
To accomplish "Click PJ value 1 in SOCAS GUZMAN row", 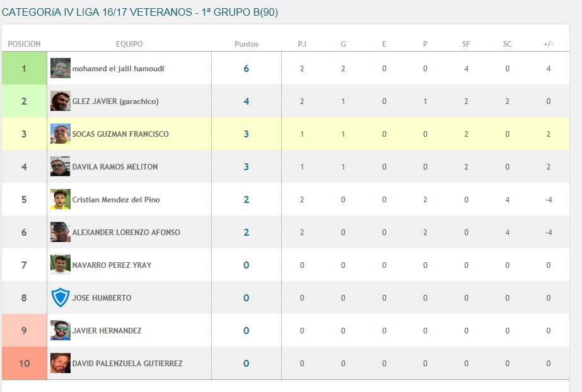I will (x=302, y=134).
